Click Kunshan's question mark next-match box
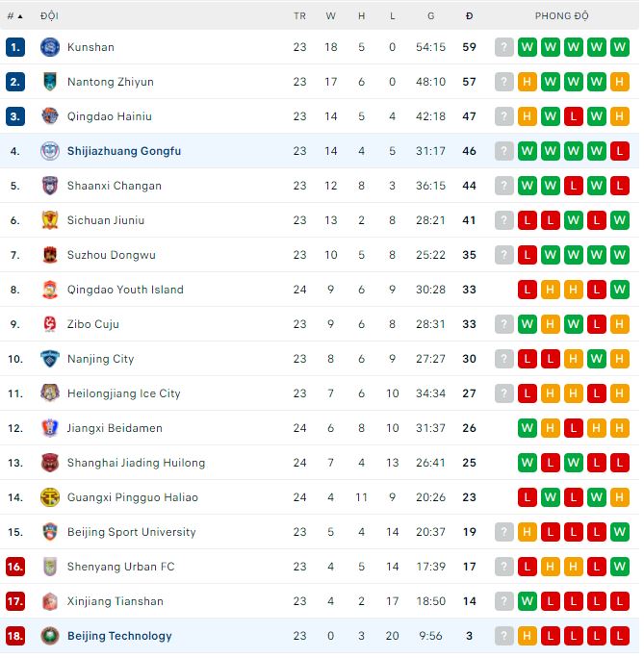 [504, 47]
